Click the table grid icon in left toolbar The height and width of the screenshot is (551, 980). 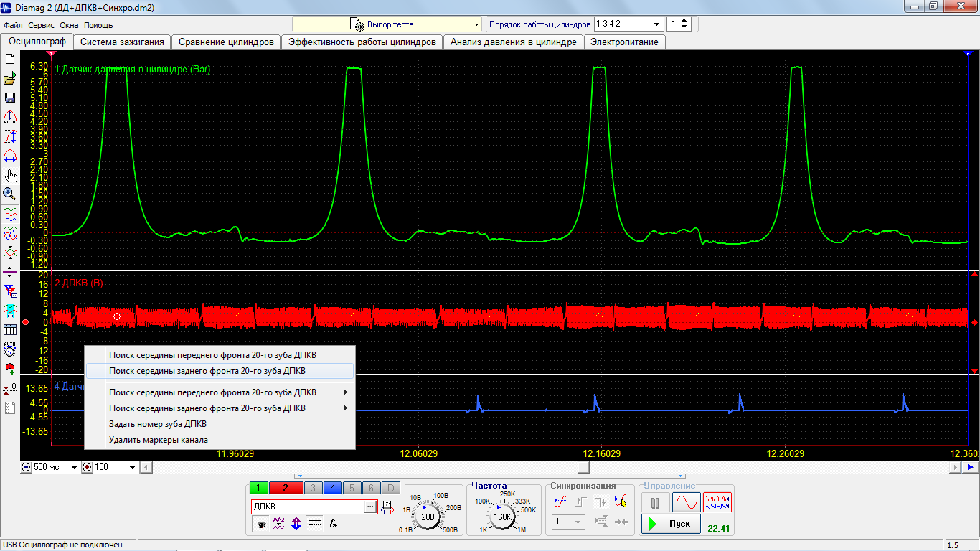click(x=10, y=330)
